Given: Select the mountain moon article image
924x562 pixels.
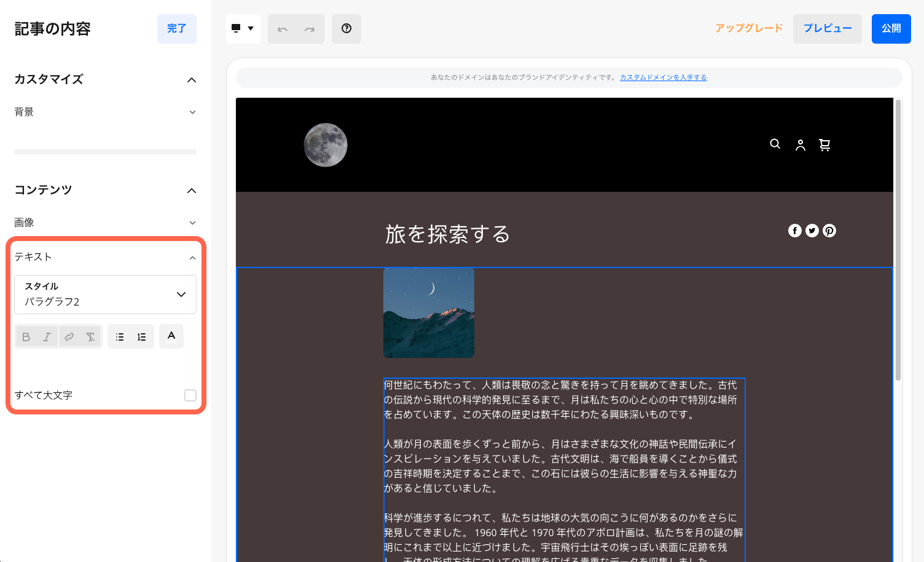Looking at the screenshot, I should [x=429, y=313].
